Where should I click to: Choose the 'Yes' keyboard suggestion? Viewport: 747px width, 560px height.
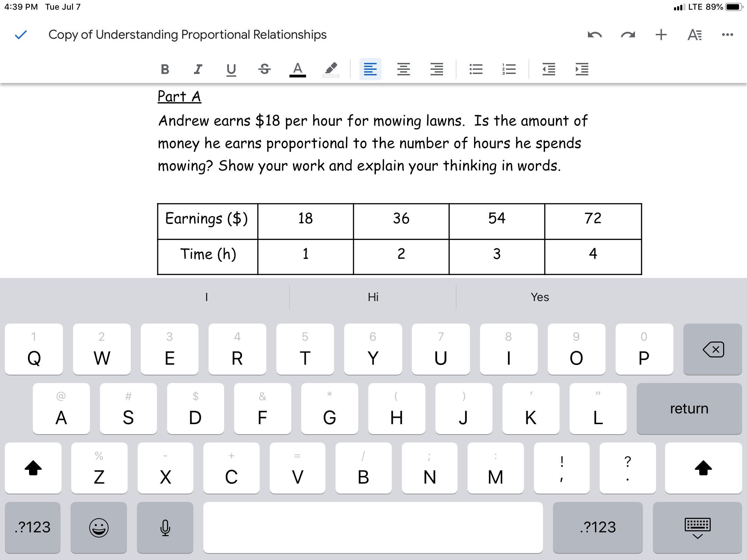539,297
